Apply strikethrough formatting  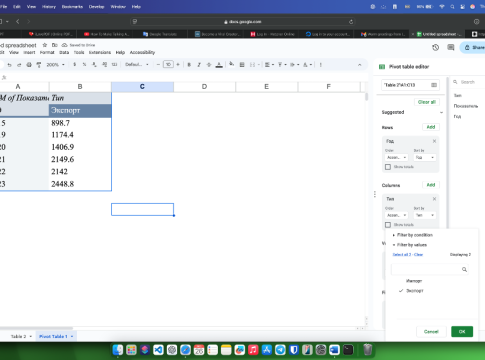209,65
